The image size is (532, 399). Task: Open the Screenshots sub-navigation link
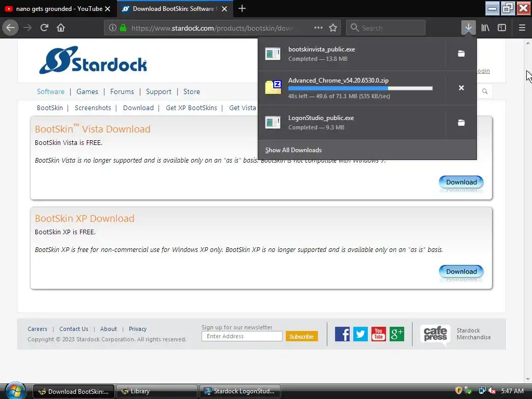click(93, 108)
